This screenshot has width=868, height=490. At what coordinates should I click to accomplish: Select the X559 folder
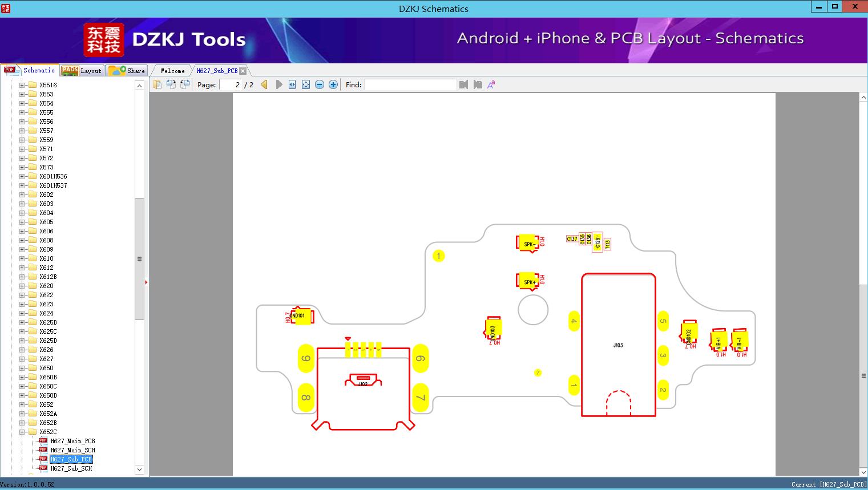[x=46, y=140]
